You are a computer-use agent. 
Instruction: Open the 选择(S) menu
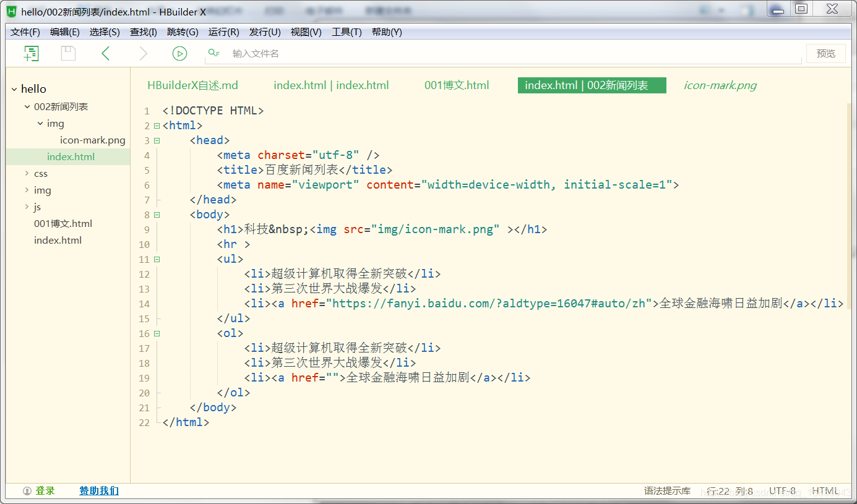pos(105,32)
